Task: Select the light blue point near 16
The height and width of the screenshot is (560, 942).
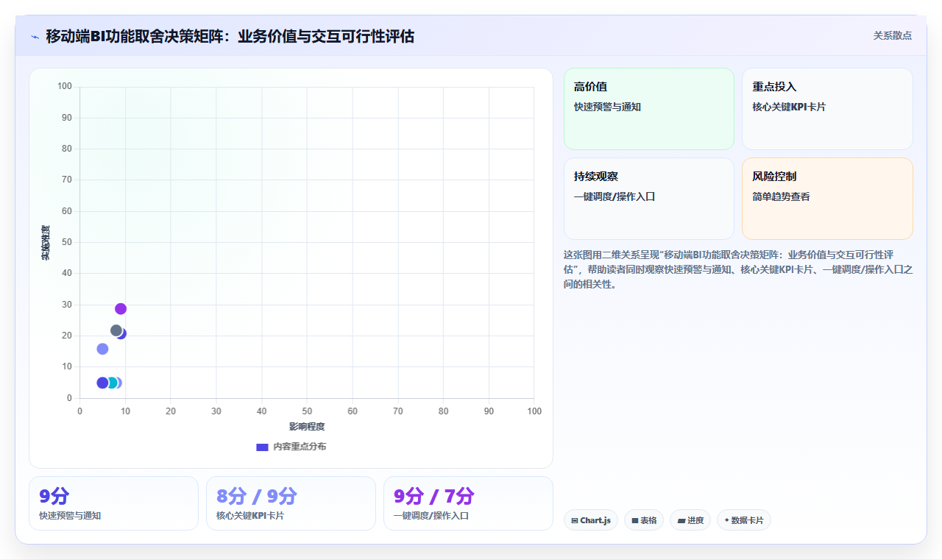Action: [x=102, y=349]
